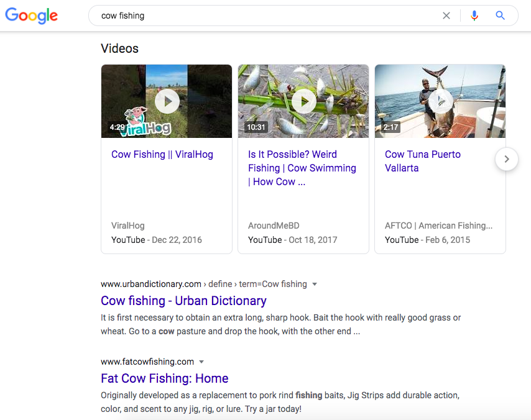Viewport: 531px width, 420px height.
Task: Show next videos with carousel arrow
Action: (x=507, y=159)
